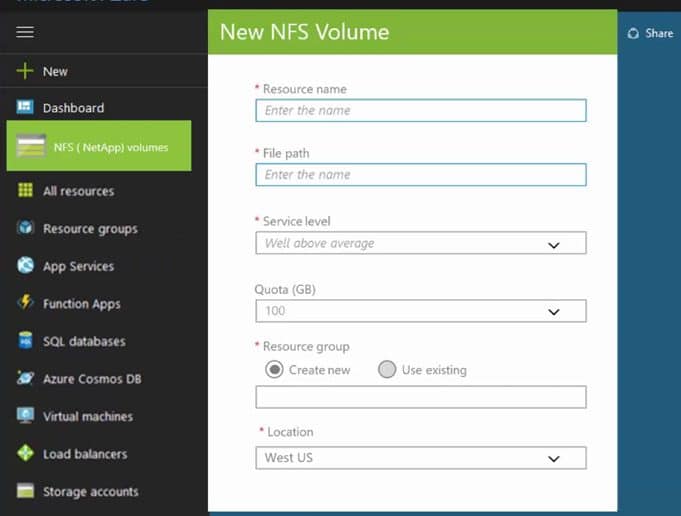Click the Share icon in header
681x516 pixels.
click(633, 33)
